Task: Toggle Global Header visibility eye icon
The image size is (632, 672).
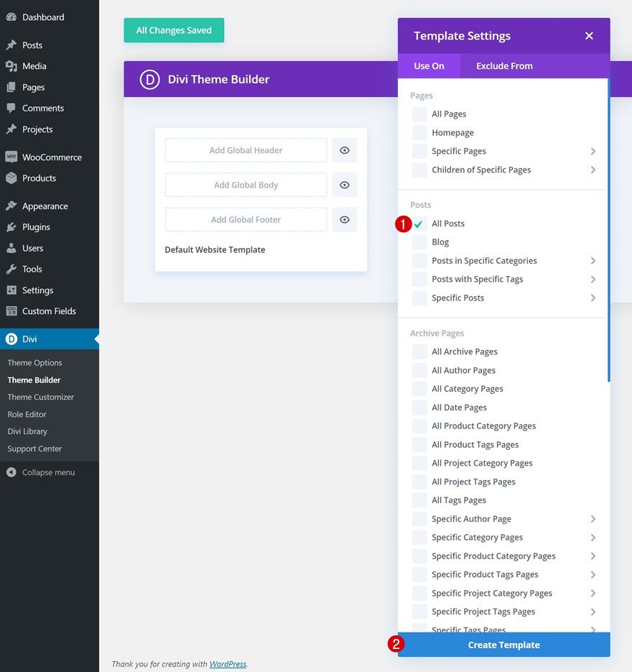Action: point(344,150)
